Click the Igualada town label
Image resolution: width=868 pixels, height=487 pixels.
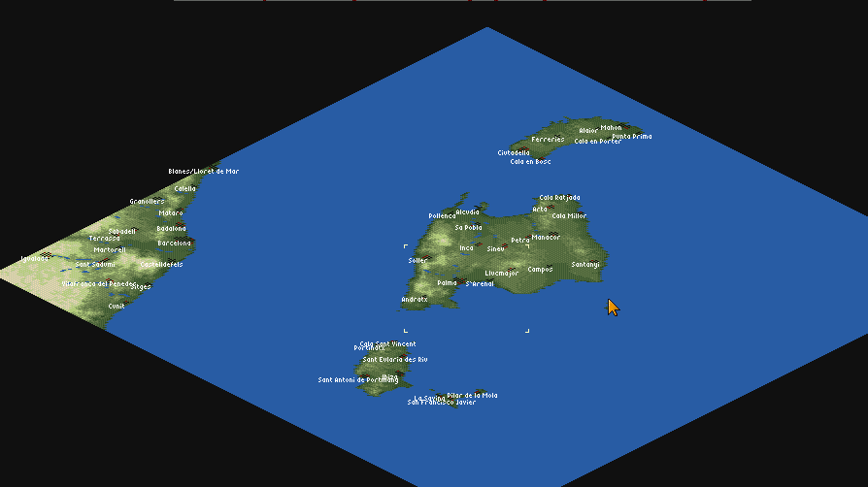(35, 259)
